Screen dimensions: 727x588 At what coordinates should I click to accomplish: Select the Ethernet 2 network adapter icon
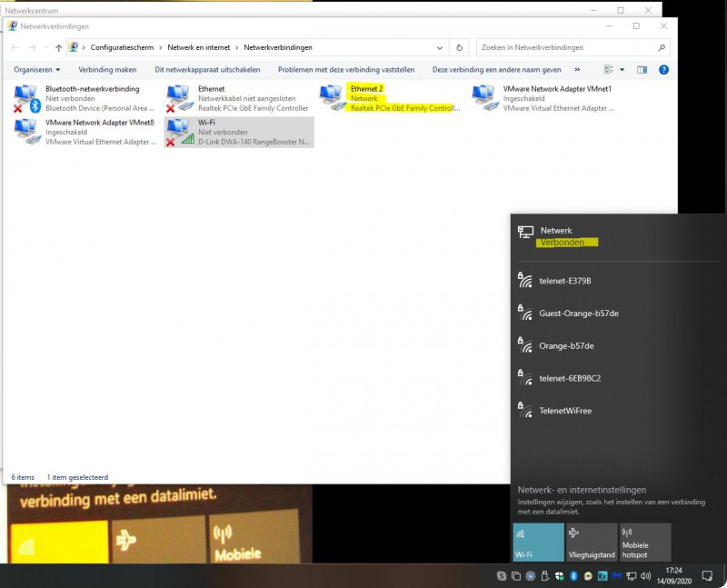(333, 98)
